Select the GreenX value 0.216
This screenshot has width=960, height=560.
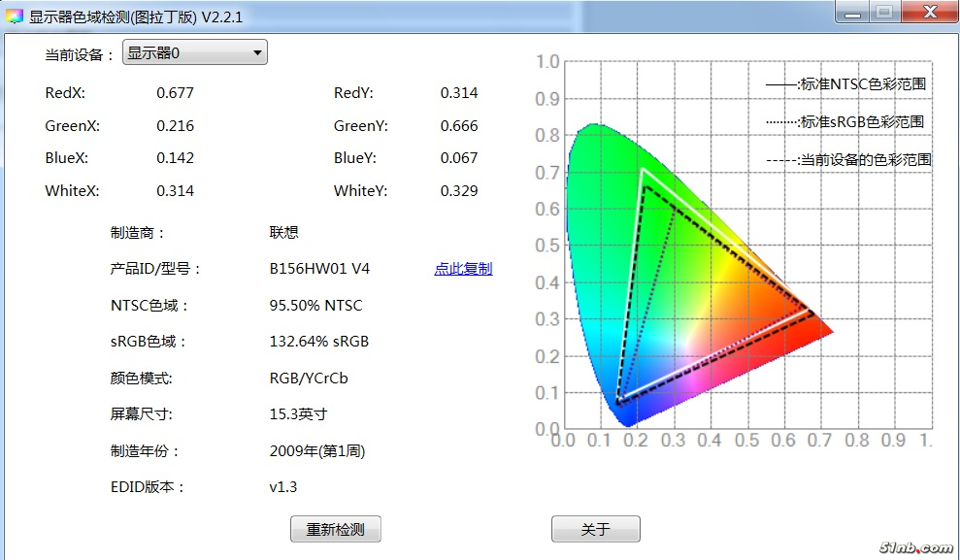[175, 126]
